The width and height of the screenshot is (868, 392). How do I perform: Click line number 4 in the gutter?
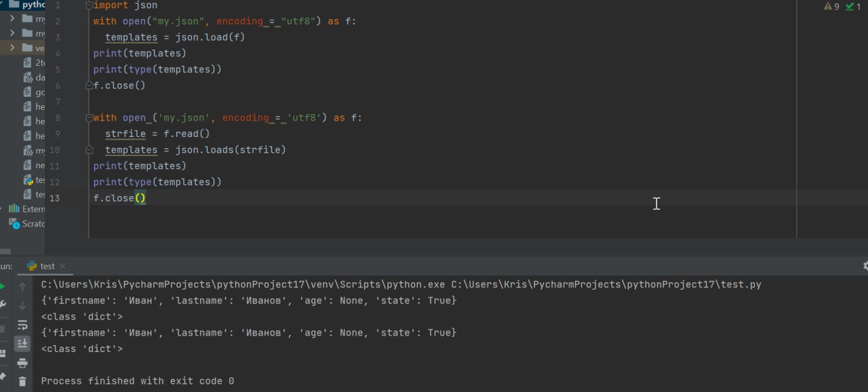coord(57,54)
